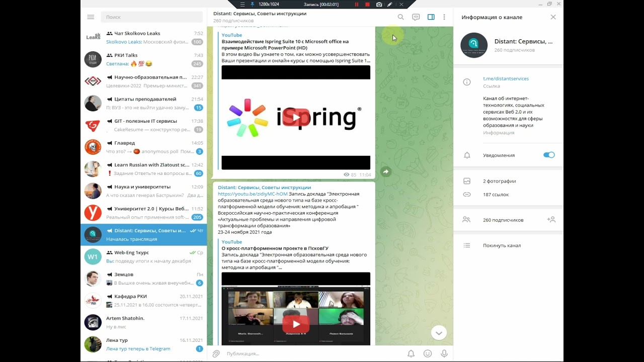The height and width of the screenshot is (362, 644).
Task: Click the channel title in chat header
Action: 260,14
